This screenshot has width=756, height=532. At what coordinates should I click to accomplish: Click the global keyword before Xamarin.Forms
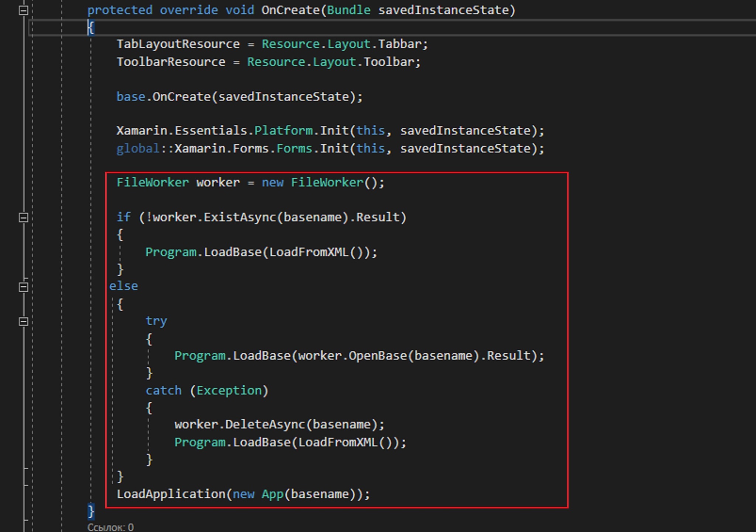pyautogui.click(x=137, y=148)
